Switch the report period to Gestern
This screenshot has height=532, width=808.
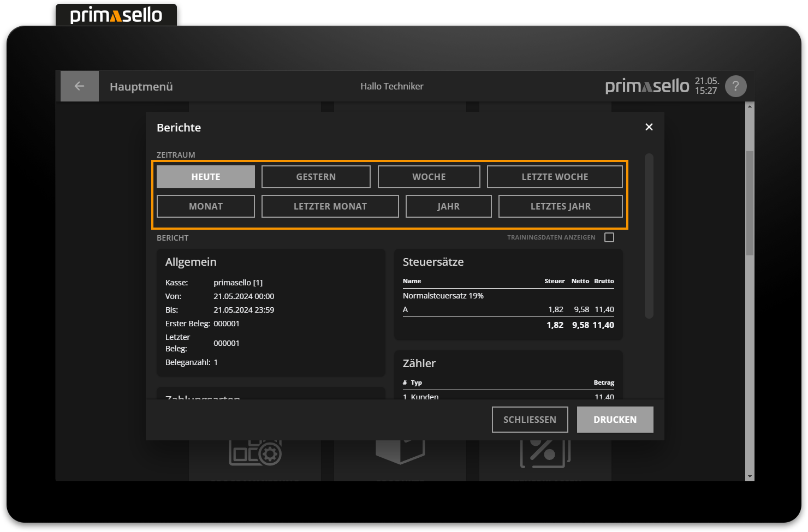(316, 177)
